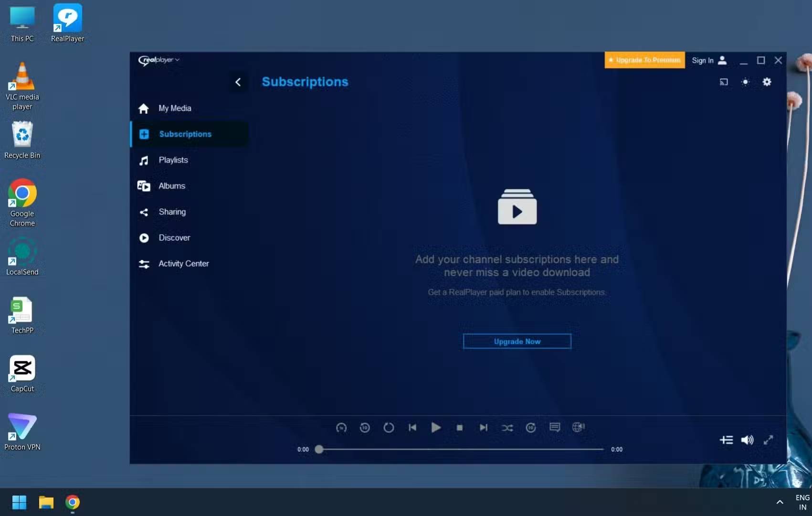Open File Explorer from the taskbar
812x516 pixels.
[46, 503]
